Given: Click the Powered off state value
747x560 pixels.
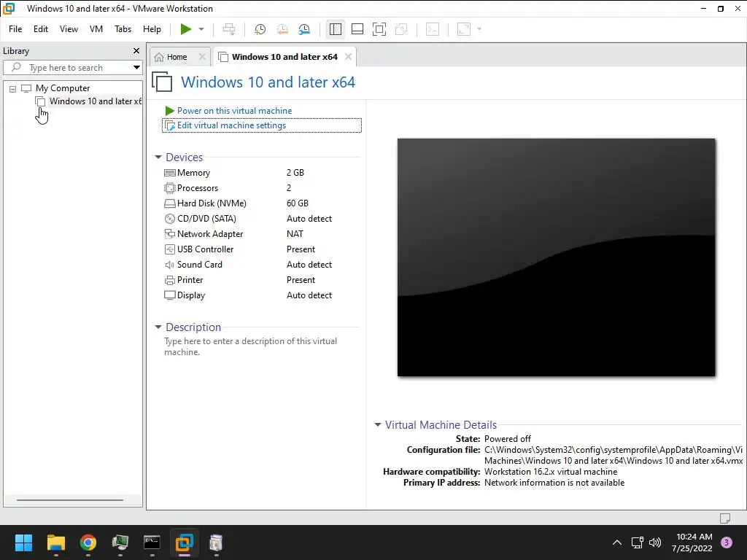Looking at the screenshot, I should coord(508,438).
